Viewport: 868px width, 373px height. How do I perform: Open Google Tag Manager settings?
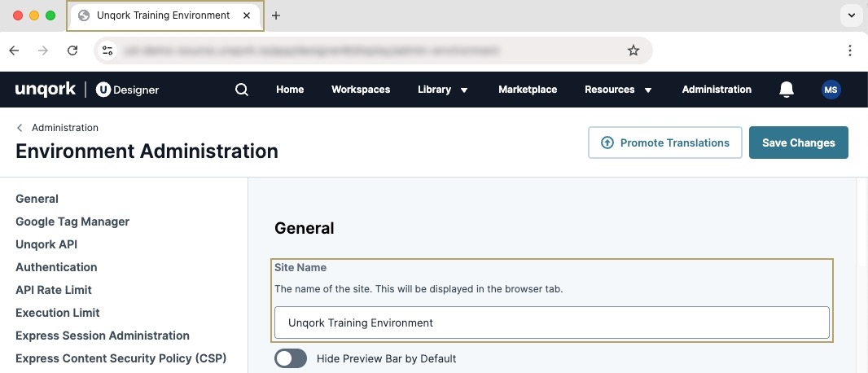72,222
